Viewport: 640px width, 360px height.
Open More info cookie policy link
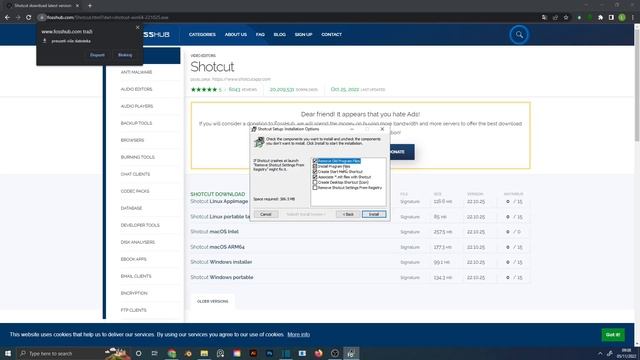click(x=298, y=334)
